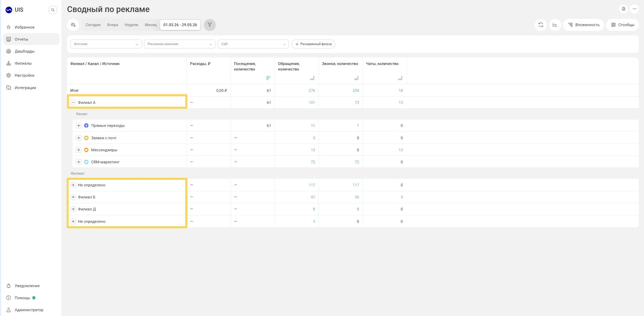Open Филиал А Обращения value 101

(x=312, y=102)
